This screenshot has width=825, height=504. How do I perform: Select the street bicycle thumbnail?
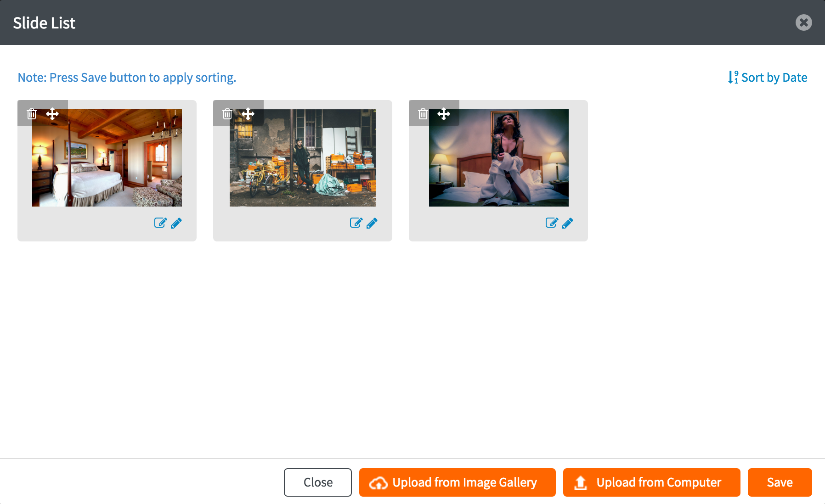point(303,158)
